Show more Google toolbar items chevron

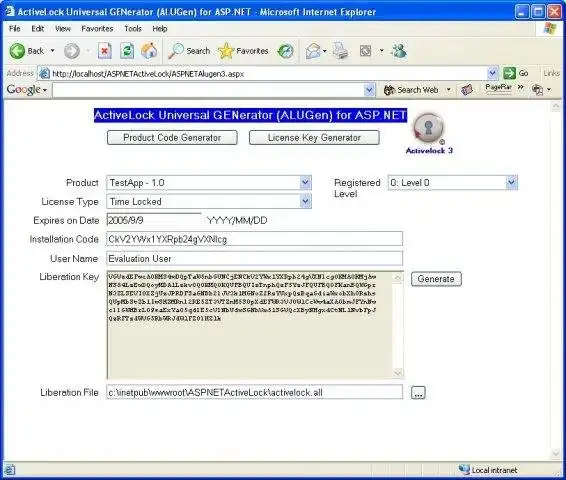coord(521,87)
